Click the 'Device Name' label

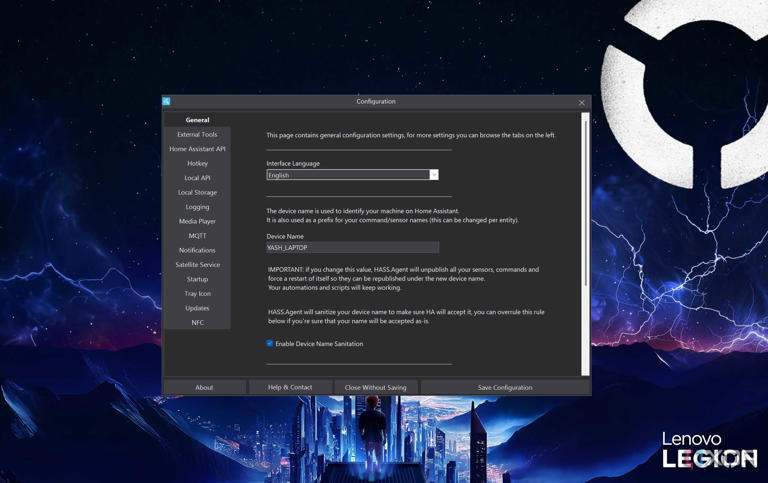285,236
